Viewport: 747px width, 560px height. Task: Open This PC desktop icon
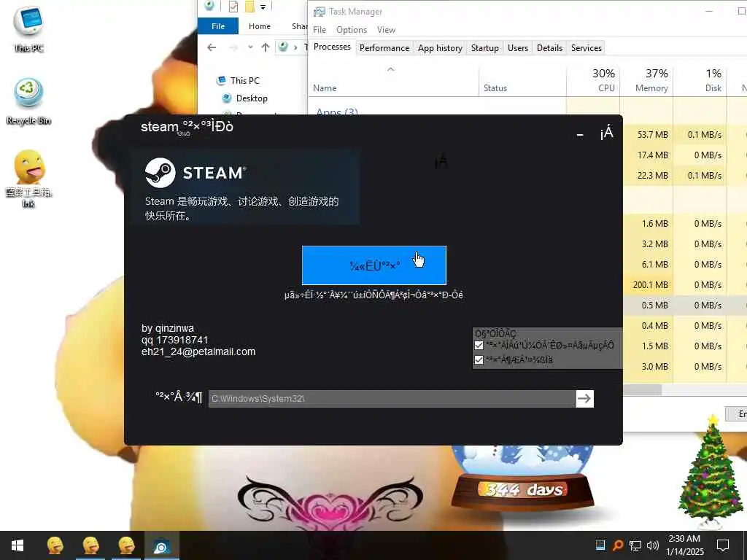[x=28, y=28]
